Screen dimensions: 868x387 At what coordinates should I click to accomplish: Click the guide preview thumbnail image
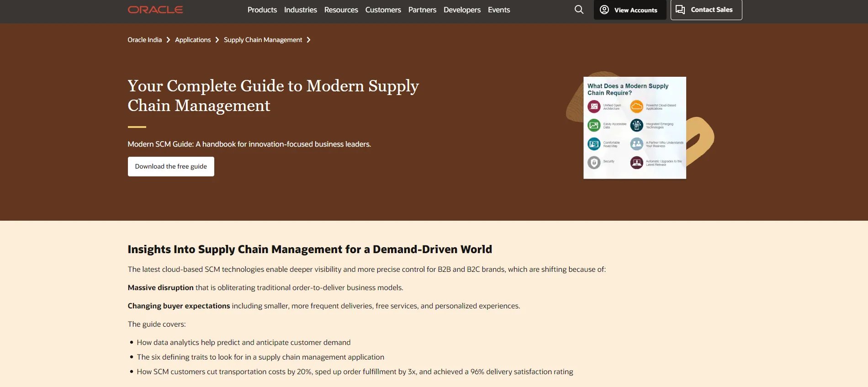click(635, 127)
